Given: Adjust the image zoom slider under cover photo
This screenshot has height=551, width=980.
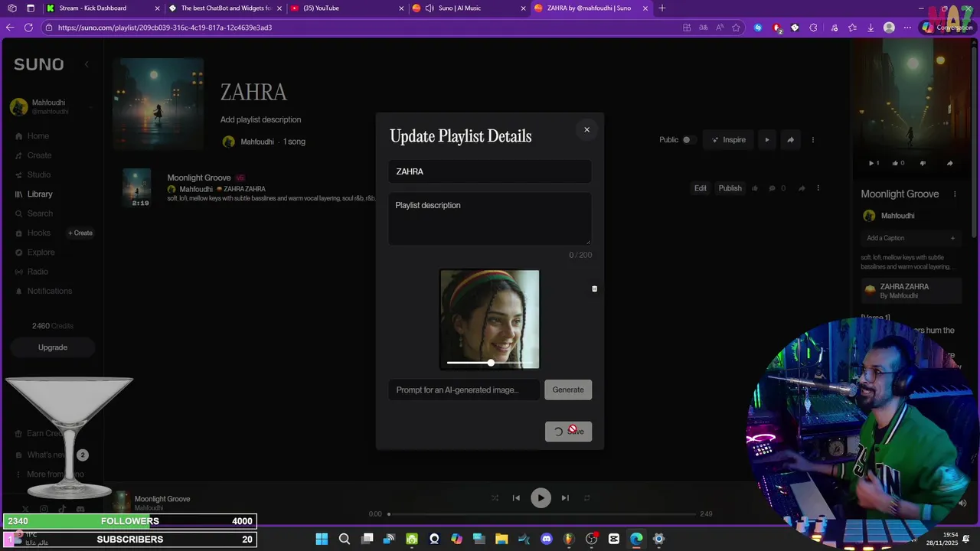Looking at the screenshot, I should pyautogui.click(x=490, y=363).
